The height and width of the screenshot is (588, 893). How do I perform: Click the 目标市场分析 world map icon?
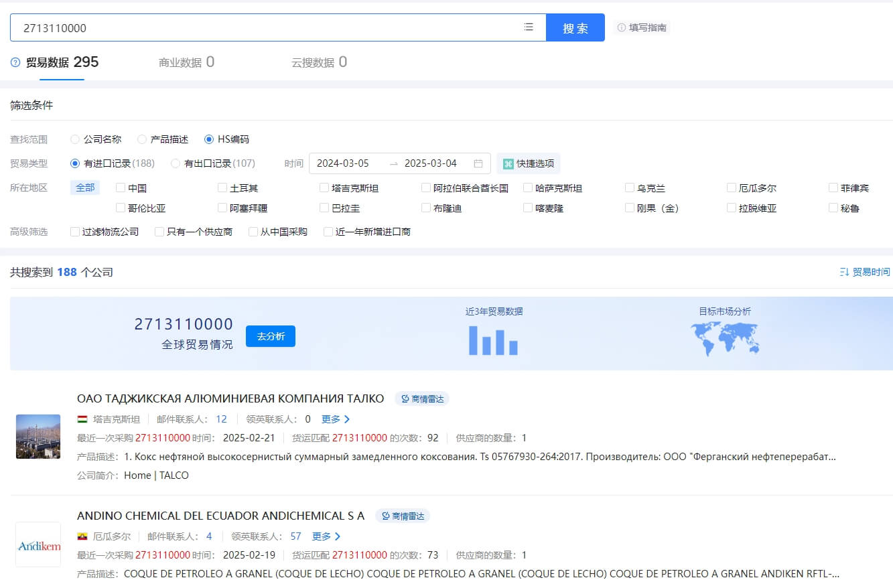click(x=725, y=339)
